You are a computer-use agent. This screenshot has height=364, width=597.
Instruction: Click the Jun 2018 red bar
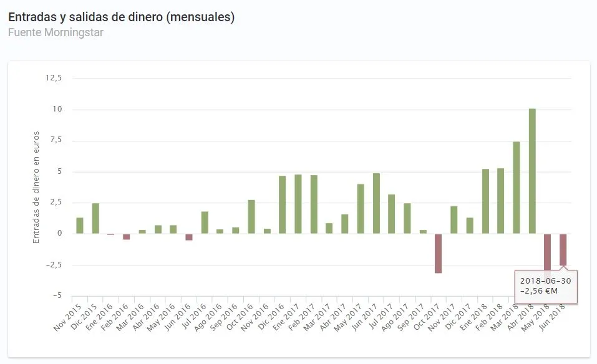click(x=563, y=249)
